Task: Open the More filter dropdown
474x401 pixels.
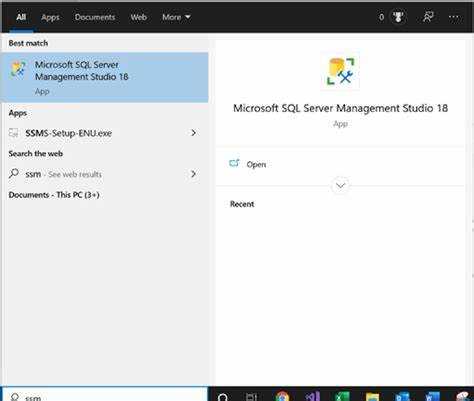Action: [x=176, y=17]
